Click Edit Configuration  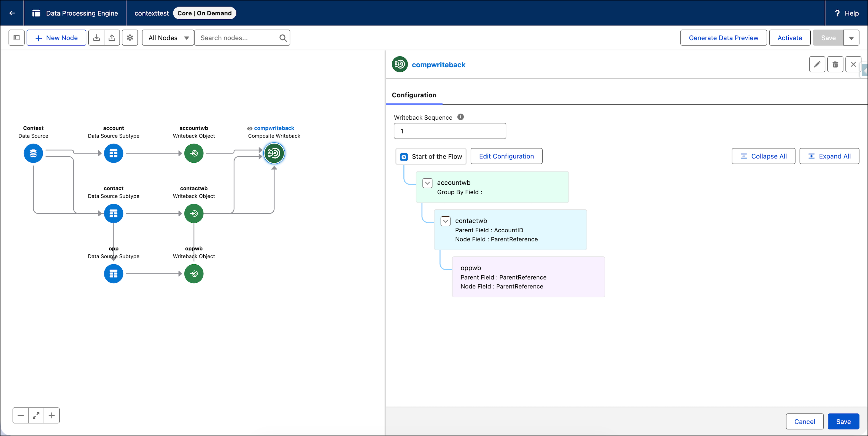tap(506, 156)
